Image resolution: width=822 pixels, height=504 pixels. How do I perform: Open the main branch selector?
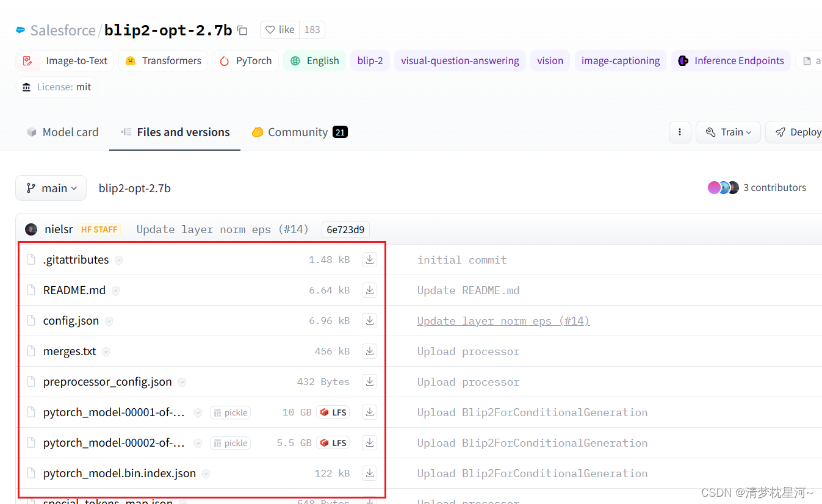coord(51,188)
